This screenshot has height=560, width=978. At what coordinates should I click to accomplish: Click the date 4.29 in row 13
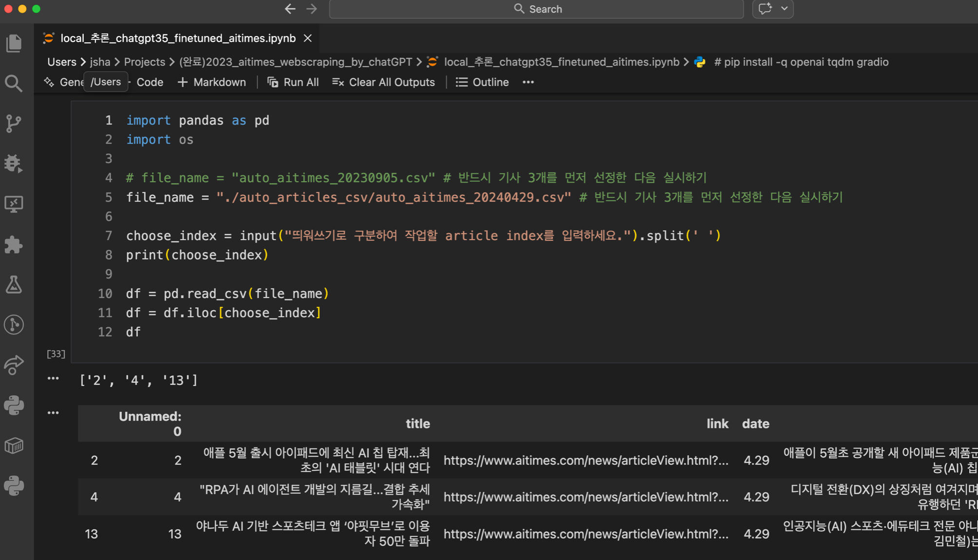pos(756,534)
